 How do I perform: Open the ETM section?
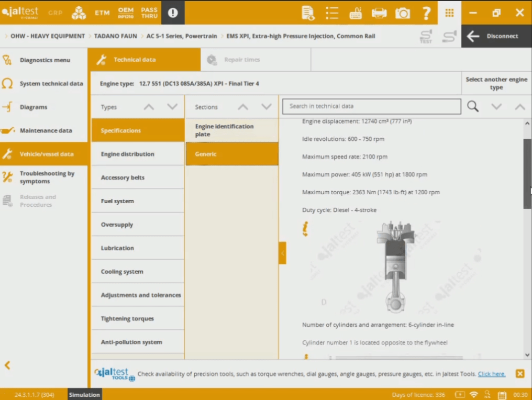(x=102, y=13)
